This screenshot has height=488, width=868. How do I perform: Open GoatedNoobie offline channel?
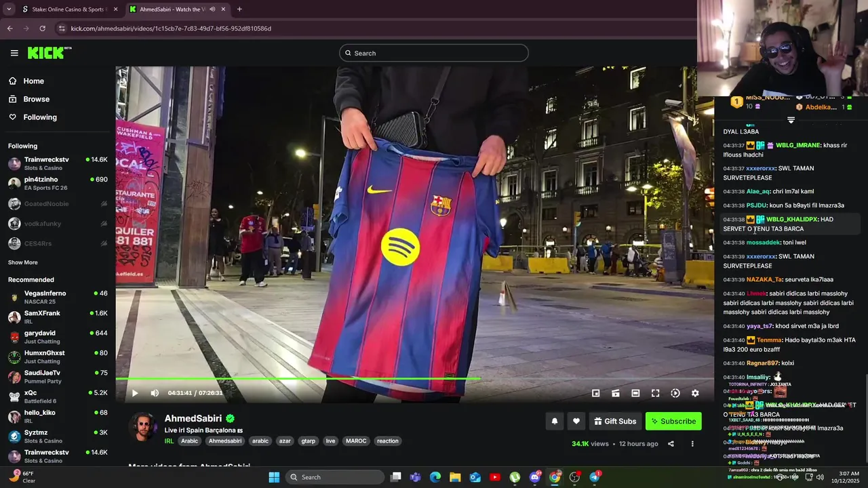pos(58,203)
